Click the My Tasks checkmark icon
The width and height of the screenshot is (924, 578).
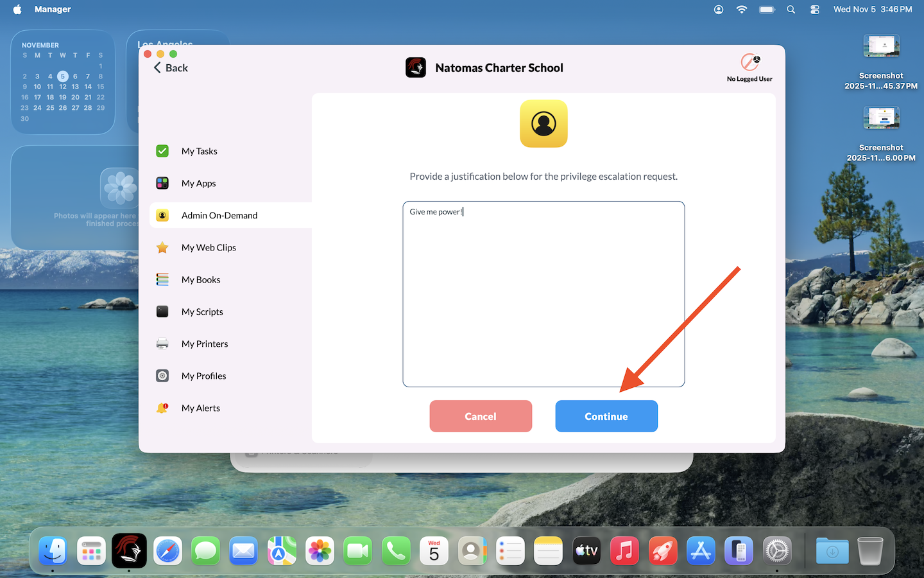(162, 151)
